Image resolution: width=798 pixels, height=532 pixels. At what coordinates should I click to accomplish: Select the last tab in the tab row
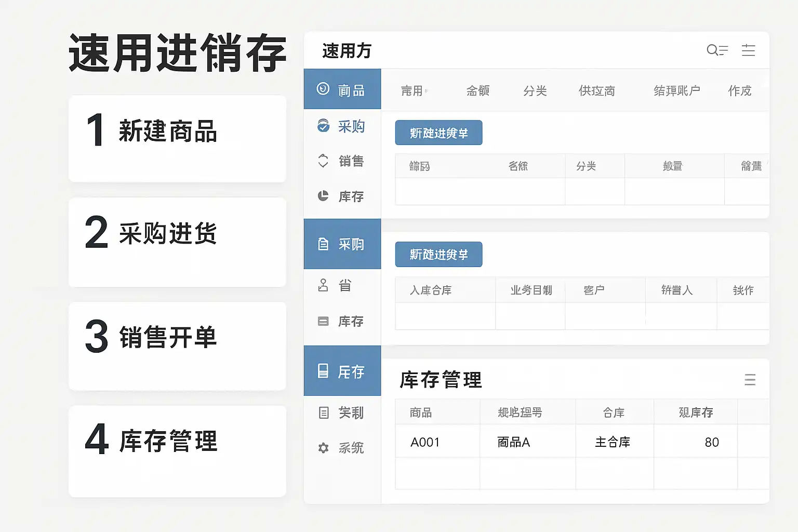pyautogui.click(x=740, y=91)
